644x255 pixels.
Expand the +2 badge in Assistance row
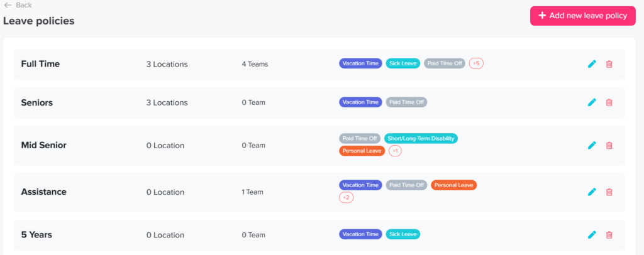[x=346, y=197]
